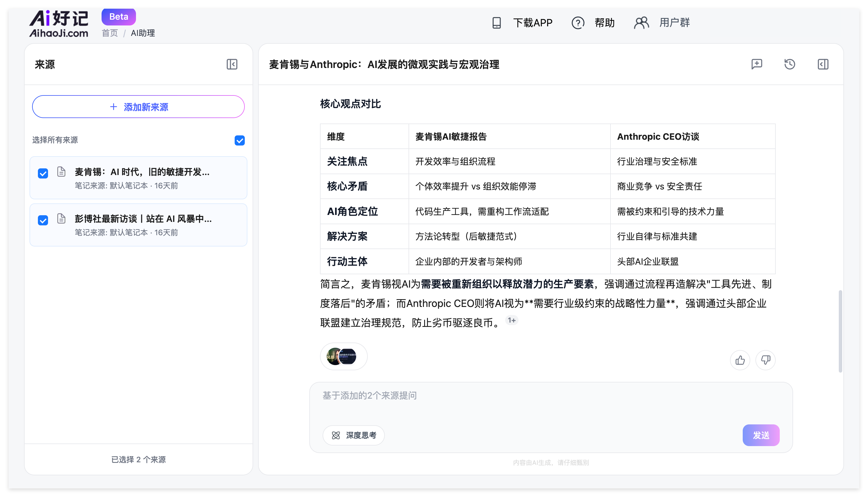This screenshot has height=497, width=868.
Task: Click the document icon of 彭博社 source
Action: pos(61,218)
